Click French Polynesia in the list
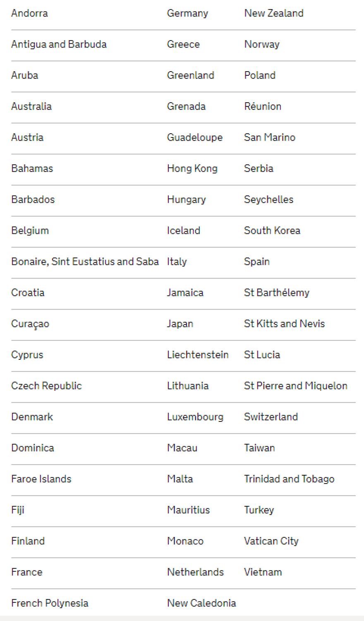364x621 pixels. (50, 603)
